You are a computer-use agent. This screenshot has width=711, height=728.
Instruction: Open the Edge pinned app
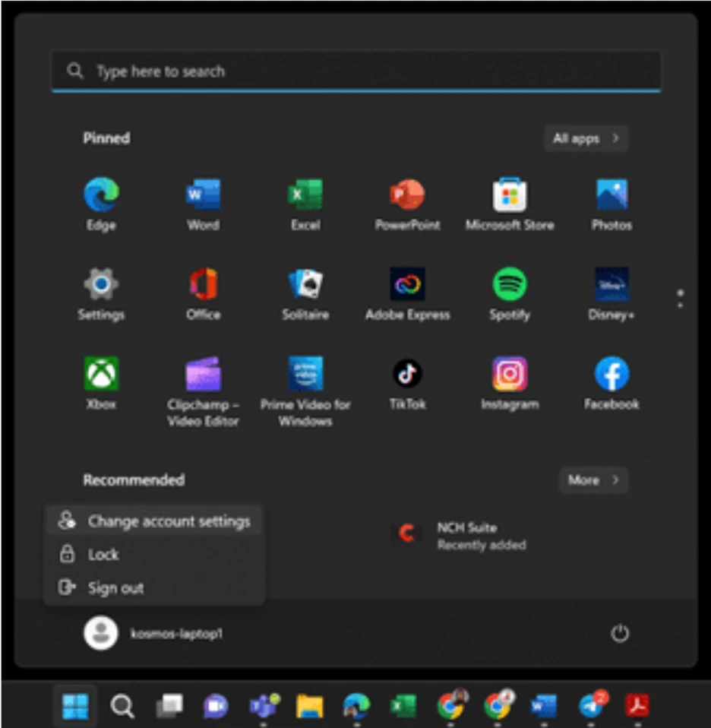coord(101,204)
